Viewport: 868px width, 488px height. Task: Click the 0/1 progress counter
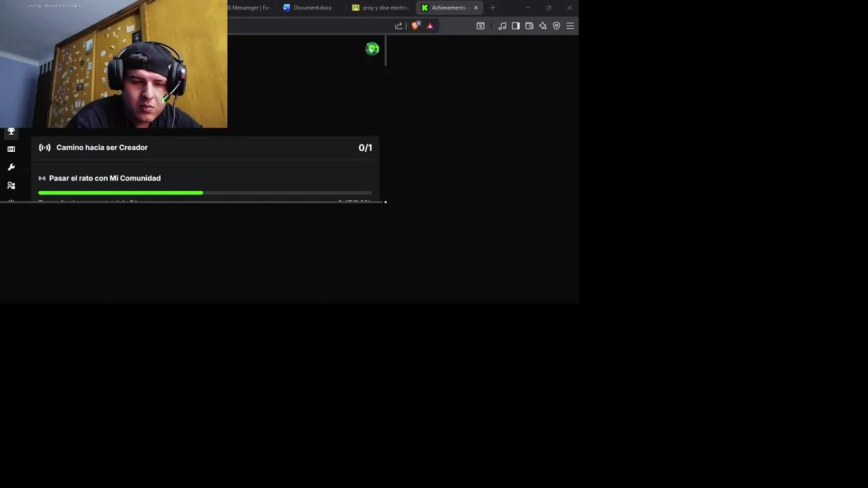(365, 148)
